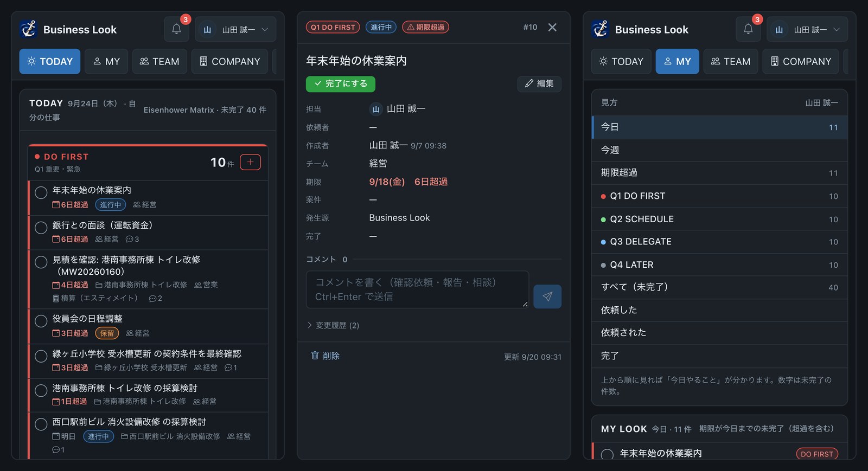Image resolution: width=868 pixels, height=471 pixels.
Task: Add a new DO FIRST task with plus icon
Action: coord(250,162)
